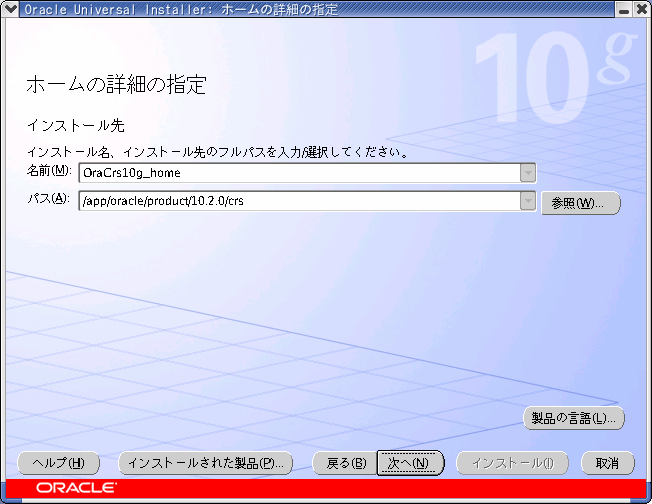The width and height of the screenshot is (652, 504).
Task: Open the path (パス) dropdown arrow
Action: click(528, 201)
